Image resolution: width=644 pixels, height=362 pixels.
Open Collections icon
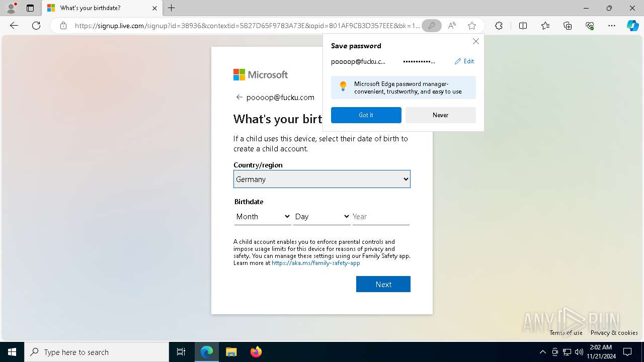click(568, 26)
